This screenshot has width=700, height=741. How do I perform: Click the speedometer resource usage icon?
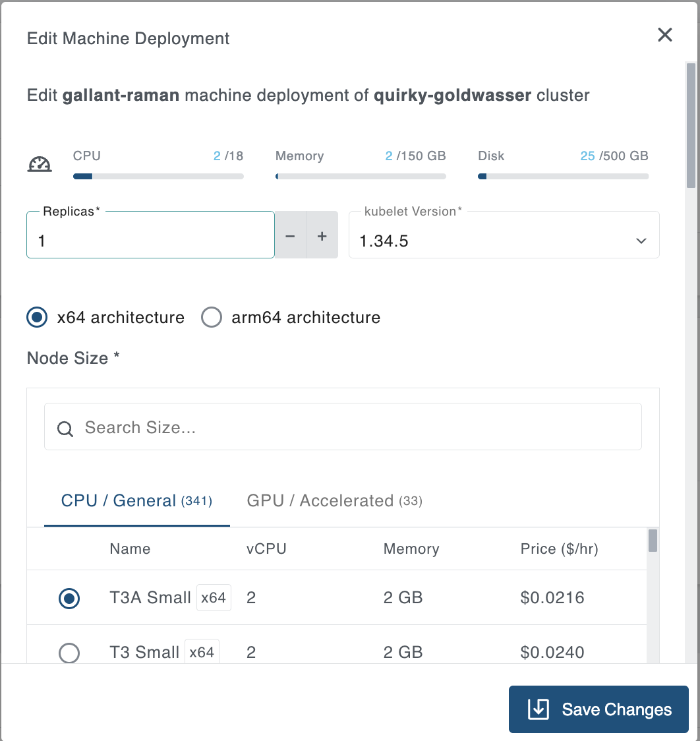(x=40, y=164)
